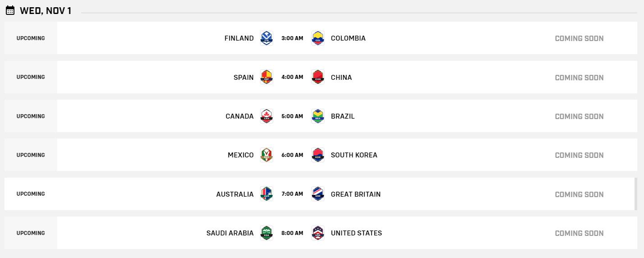Open the Finland team name link
The width and height of the screenshot is (644, 258).
pyautogui.click(x=239, y=38)
